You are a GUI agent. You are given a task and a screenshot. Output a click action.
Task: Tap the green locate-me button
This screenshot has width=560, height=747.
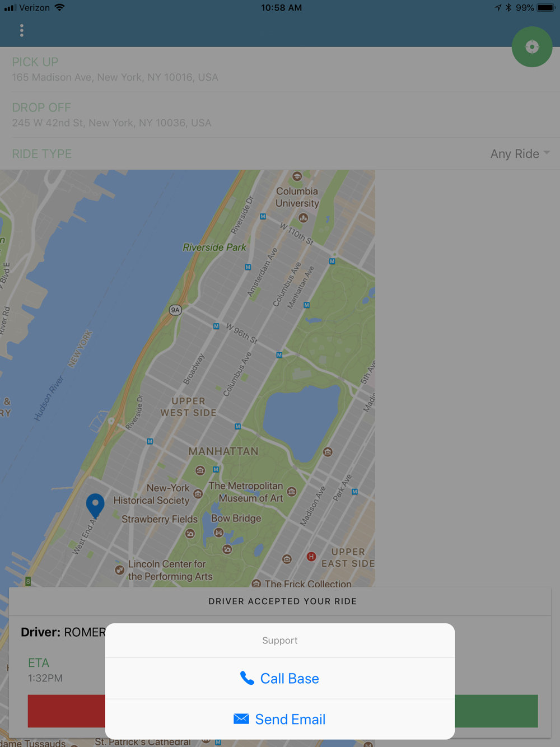click(x=532, y=47)
